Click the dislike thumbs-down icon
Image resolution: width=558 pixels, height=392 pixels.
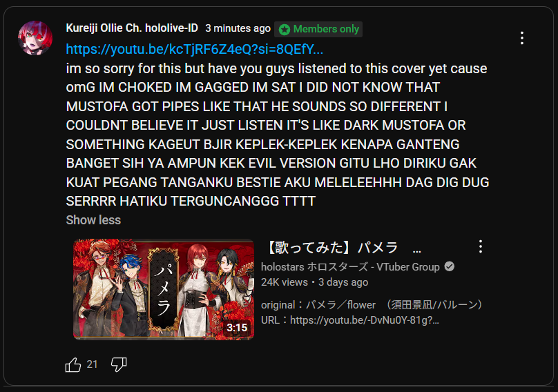click(x=119, y=364)
